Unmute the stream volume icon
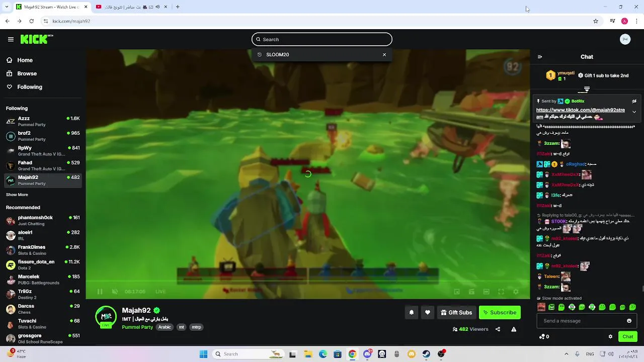This screenshot has height=362, width=644. tap(115, 292)
